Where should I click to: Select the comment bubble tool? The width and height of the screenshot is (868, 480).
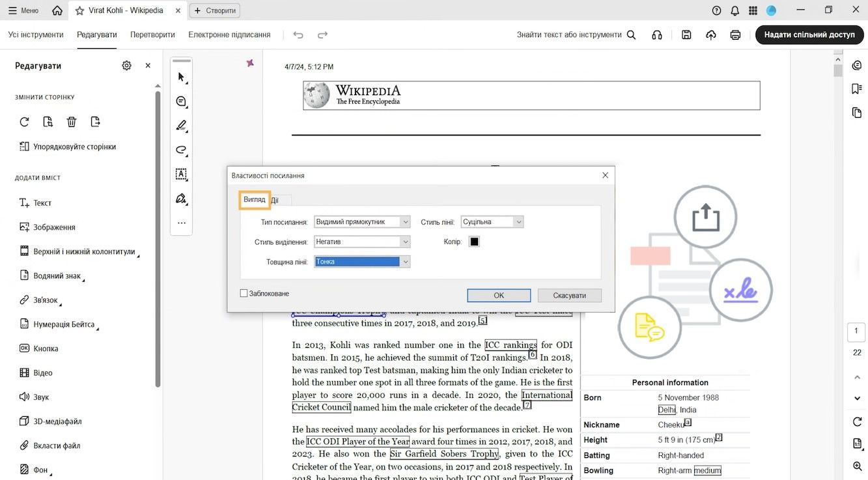coord(182,102)
